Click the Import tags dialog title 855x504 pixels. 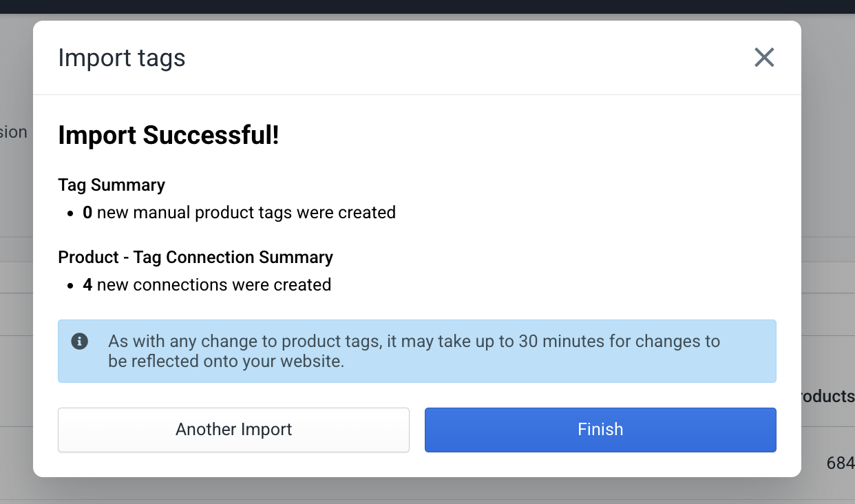pos(122,58)
